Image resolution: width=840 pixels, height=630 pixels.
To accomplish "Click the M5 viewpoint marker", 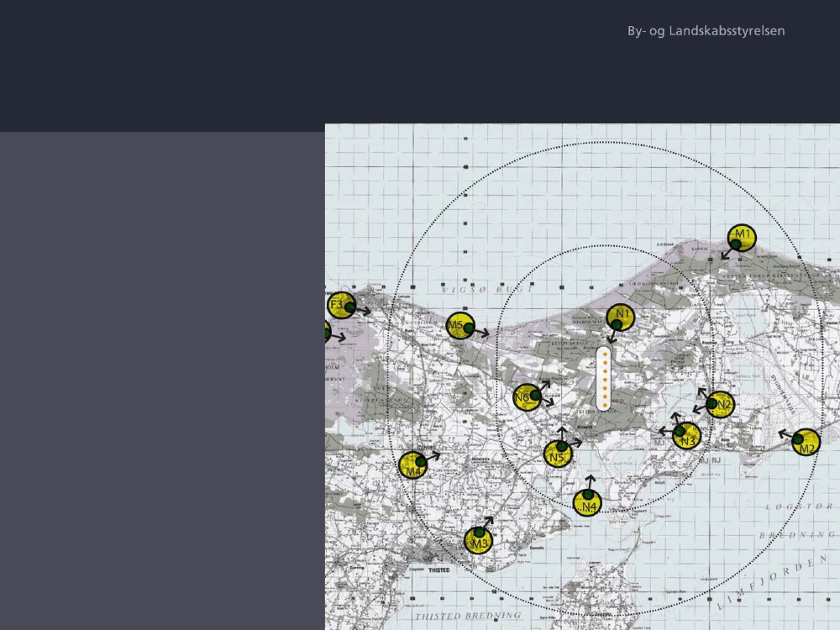I will (x=460, y=326).
